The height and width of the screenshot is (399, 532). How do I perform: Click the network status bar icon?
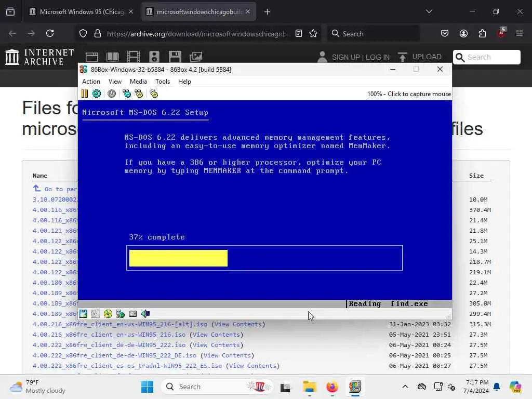pos(121,314)
